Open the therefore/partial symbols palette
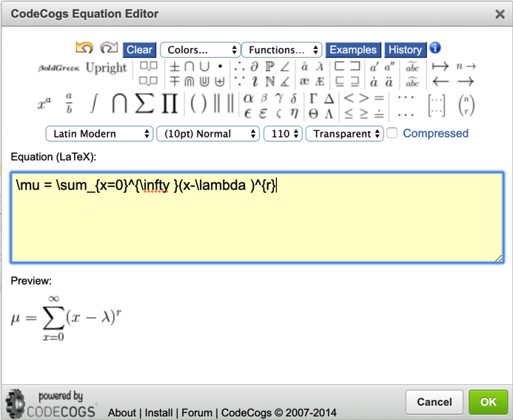Viewport: 513px width, 420px height. 262,74
